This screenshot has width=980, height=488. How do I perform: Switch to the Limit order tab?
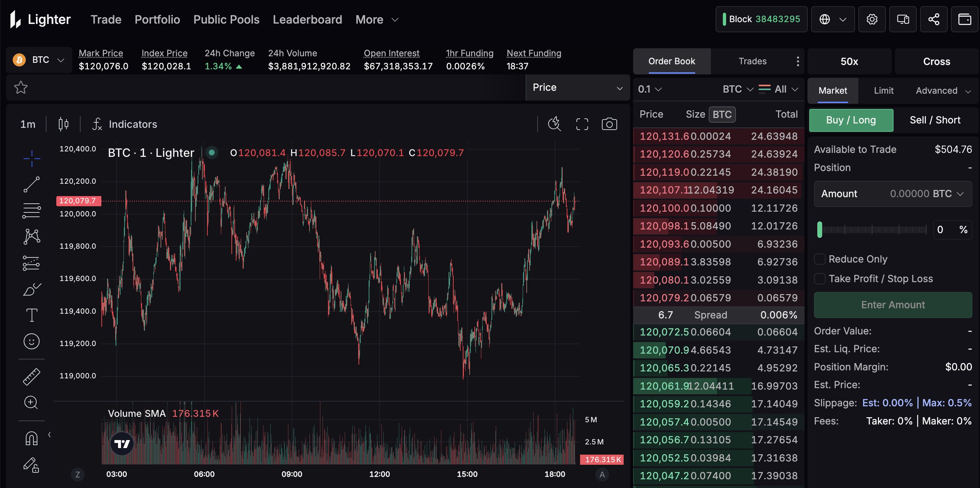883,90
